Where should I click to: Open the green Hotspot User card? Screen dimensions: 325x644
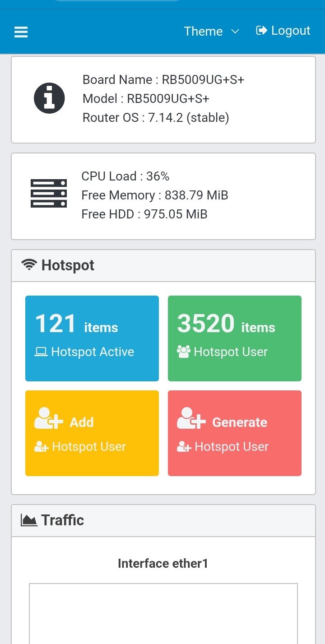coord(234,338)
